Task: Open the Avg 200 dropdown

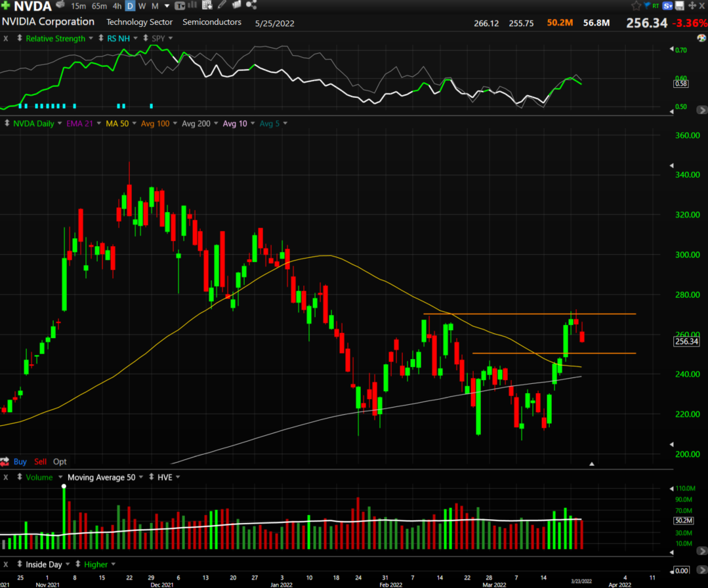Action: [x=216, y=123]
